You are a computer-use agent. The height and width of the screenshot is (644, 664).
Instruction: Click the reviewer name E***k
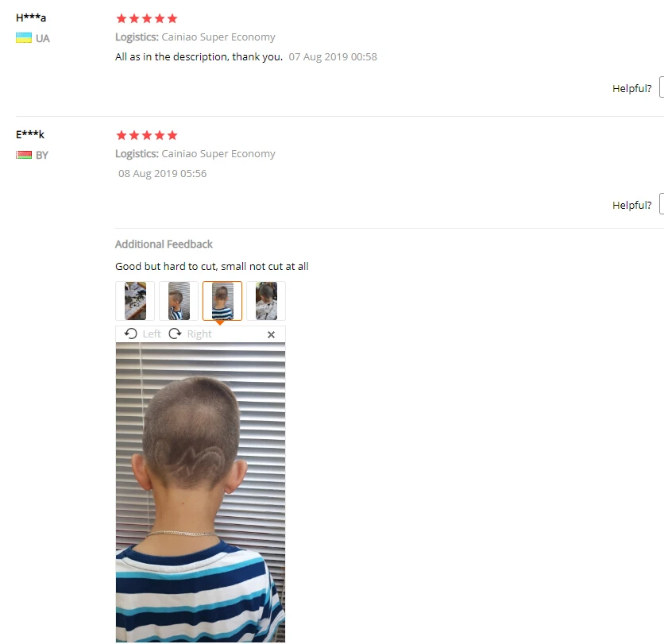30,135
